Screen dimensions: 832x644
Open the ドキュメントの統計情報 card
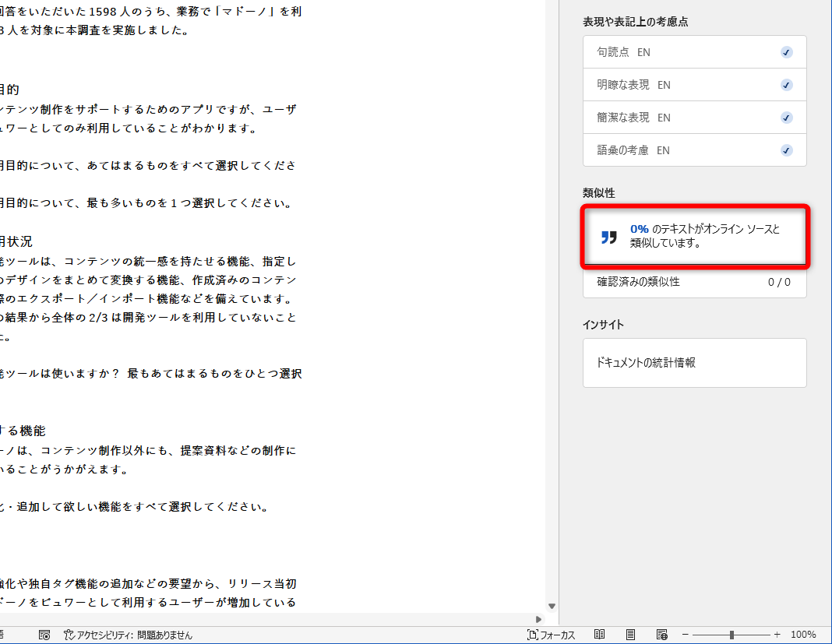(694, 362)
